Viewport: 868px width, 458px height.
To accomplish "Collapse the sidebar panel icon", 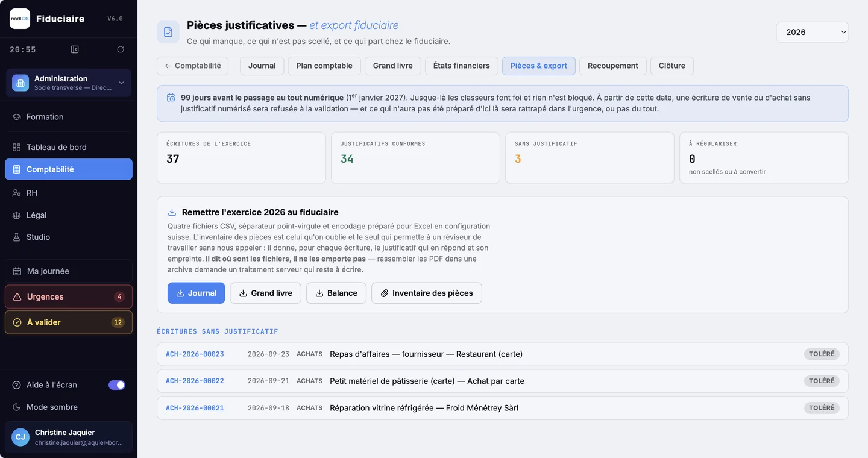I will point(75,49).
